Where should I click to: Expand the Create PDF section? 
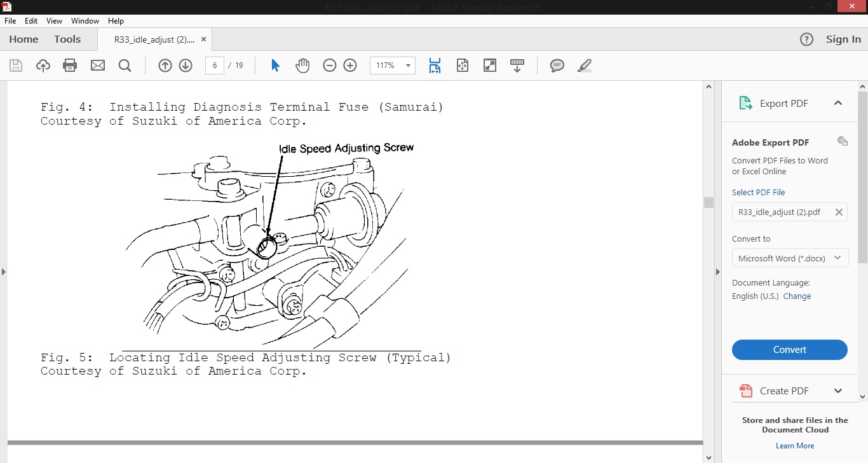click(x=837, y=390)
